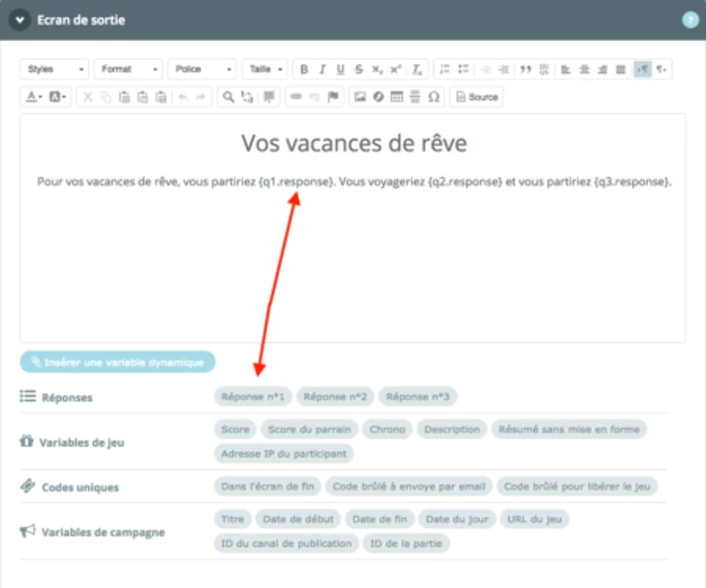Apply italic formatting
The image size is (706, 588).
322,70
